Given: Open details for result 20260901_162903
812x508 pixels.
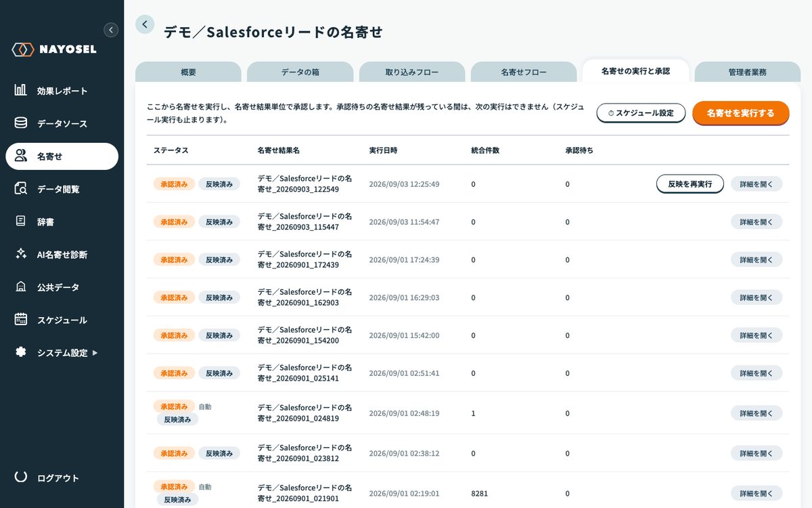Looking at the screenshot, I should point(757,297).
